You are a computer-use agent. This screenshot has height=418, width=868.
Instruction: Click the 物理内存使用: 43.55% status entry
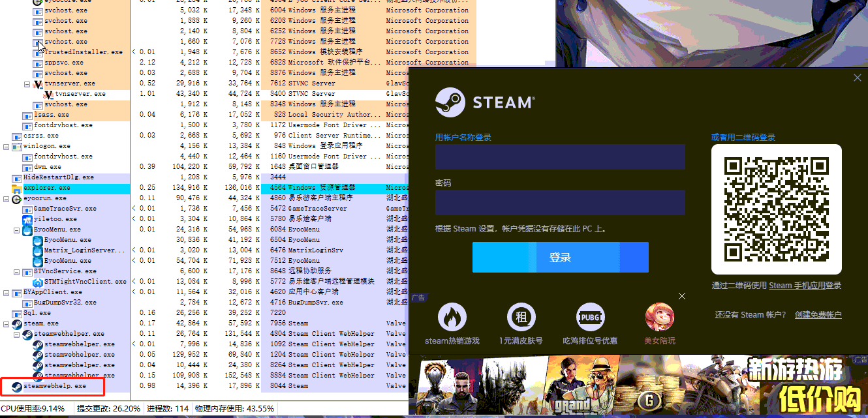pyautogui.click(x=235, y=409)
